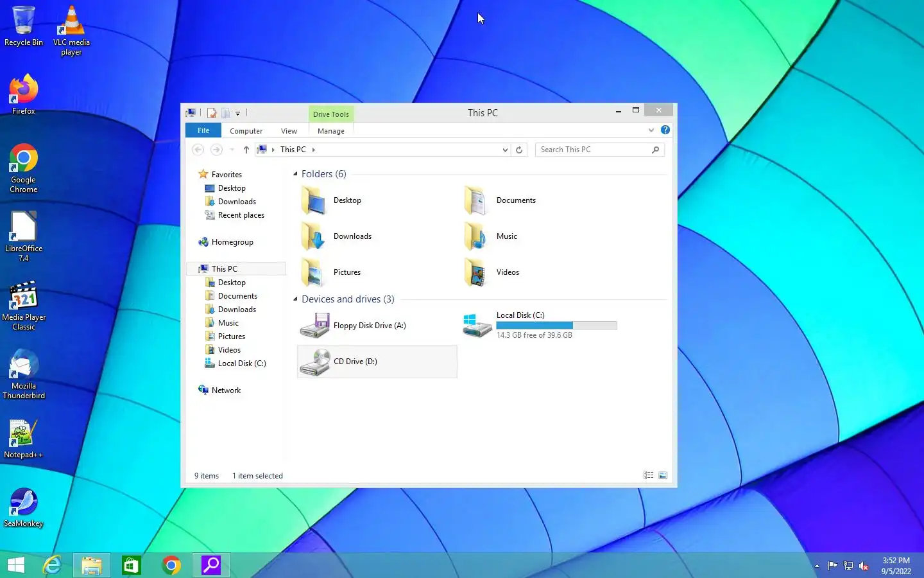Image resolution: width=924 pixels, height=578 pixels.
Task: Open Internet Explorer from taskbar
Action: coord(52,565)
